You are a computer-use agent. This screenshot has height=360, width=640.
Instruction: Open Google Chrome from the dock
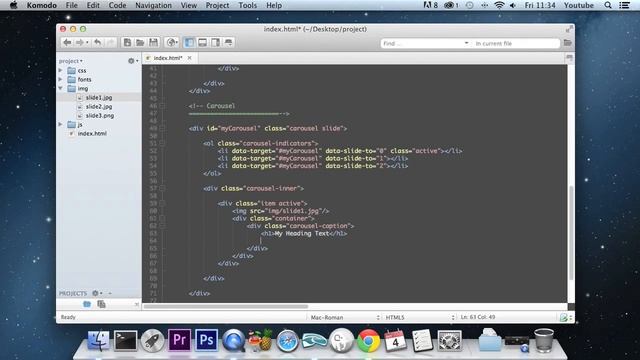(368, 341)
